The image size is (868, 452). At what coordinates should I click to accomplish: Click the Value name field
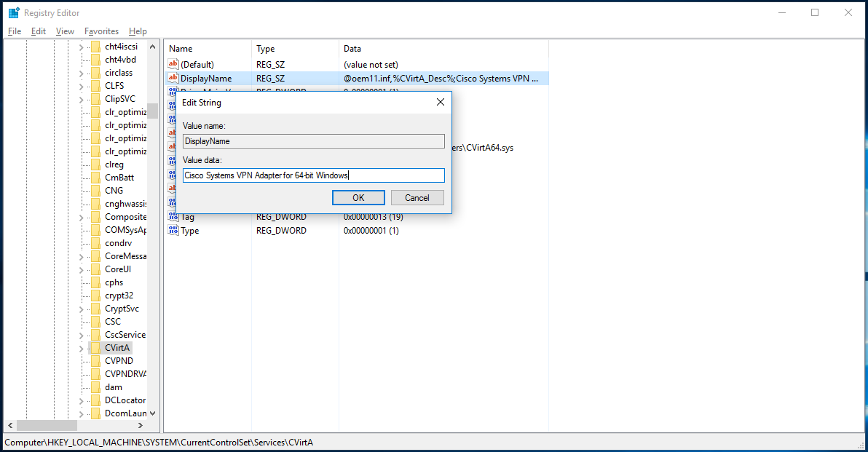(x=313, y=141)
